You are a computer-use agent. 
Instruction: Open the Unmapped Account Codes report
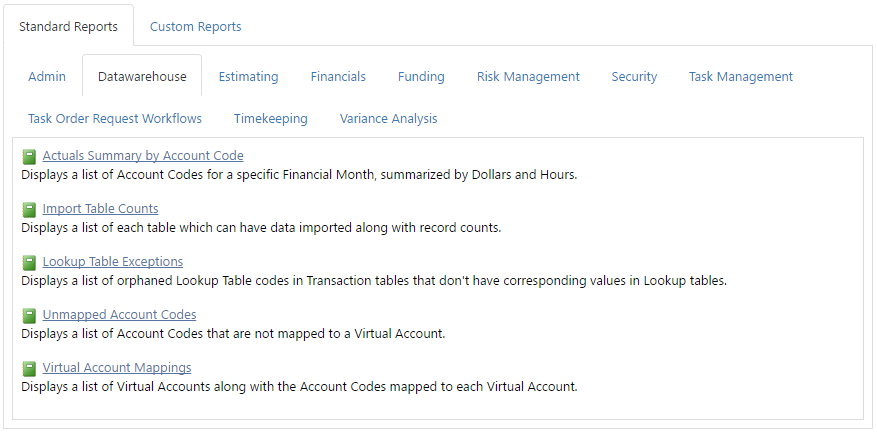119,314
